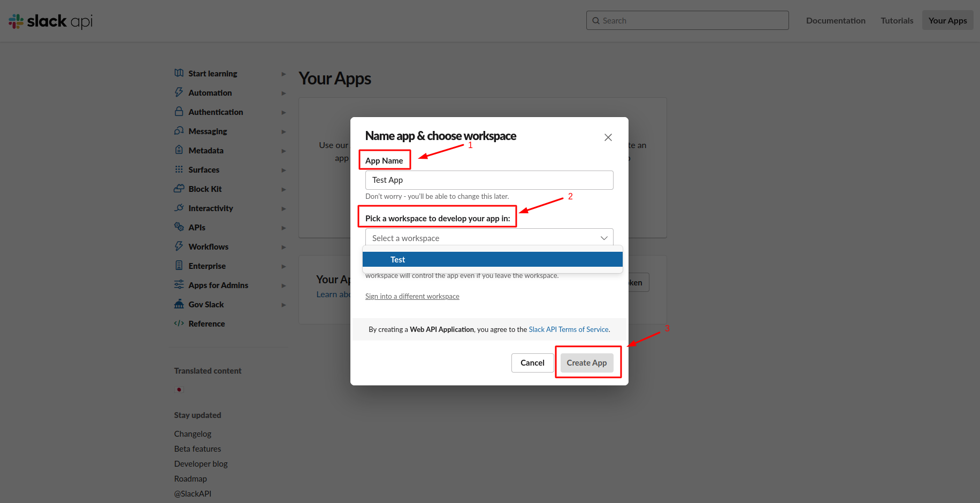
Task: Click the APIs gears icon
Action: (179, 227)
